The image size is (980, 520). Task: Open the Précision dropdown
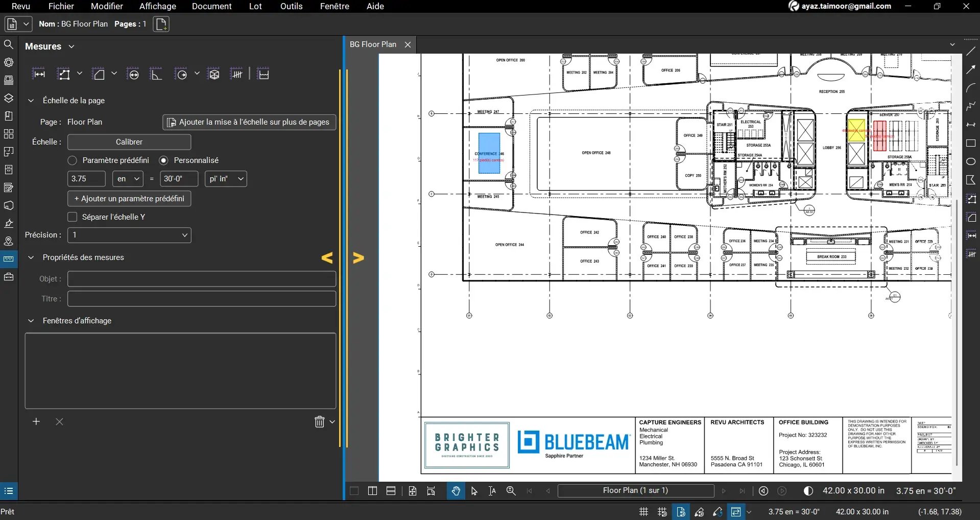tap(129, 235)
